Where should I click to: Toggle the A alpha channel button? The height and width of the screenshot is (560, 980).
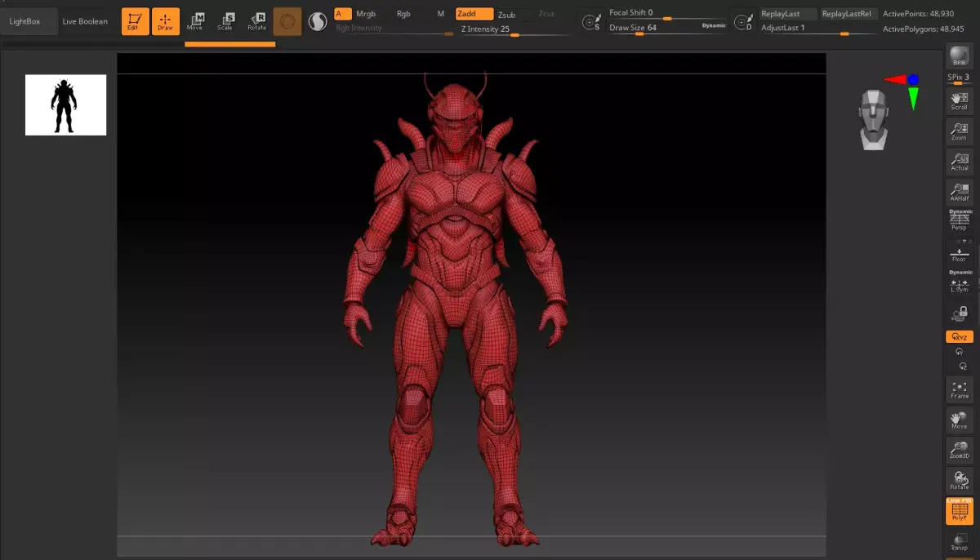[343, 14]
